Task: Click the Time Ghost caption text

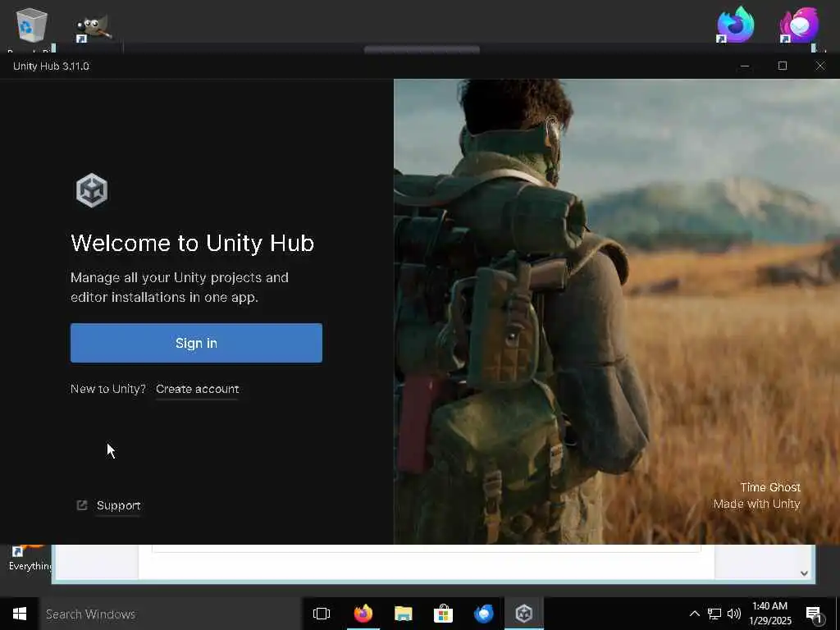Action: coord(770,487)
